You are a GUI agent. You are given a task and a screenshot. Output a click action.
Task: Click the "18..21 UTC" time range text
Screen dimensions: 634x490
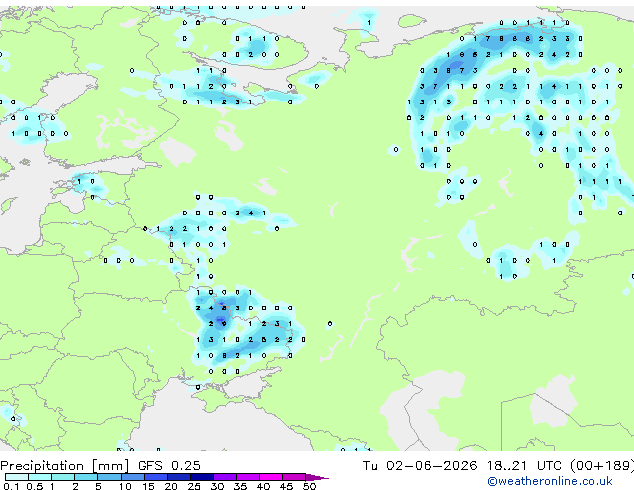[x=524, y=465]
